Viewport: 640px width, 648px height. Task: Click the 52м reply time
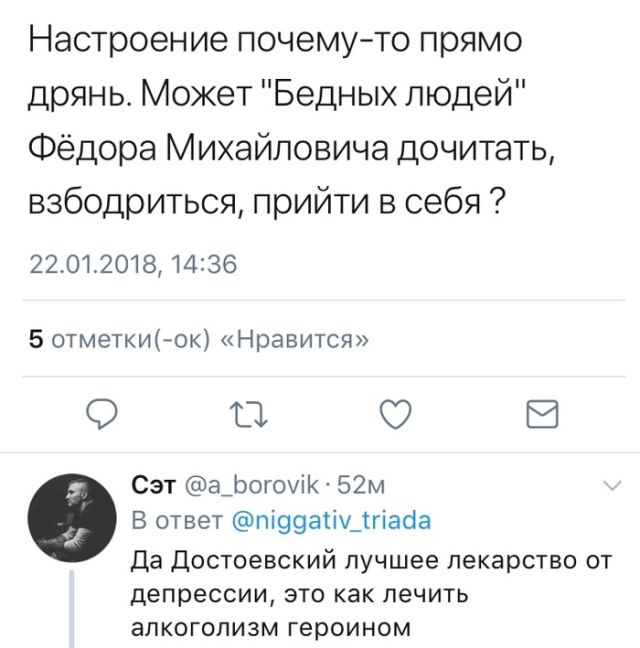click(354, 487)
